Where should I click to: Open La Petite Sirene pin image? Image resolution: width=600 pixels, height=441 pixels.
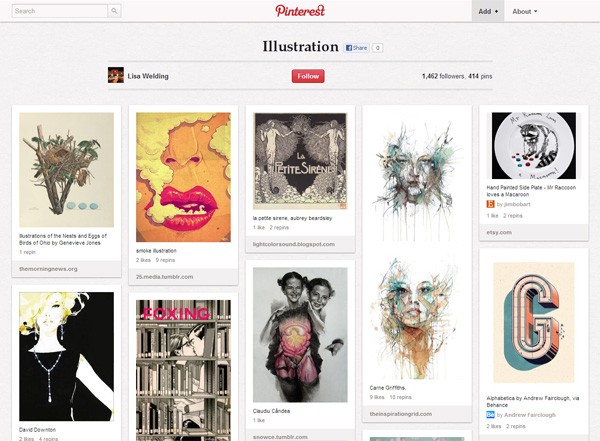coord(300,161)
